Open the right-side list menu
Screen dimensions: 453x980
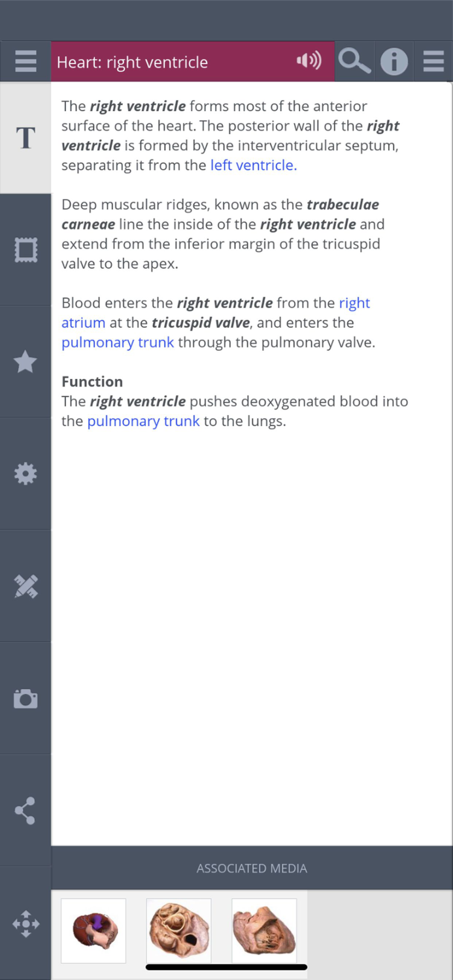click(433, 62)
